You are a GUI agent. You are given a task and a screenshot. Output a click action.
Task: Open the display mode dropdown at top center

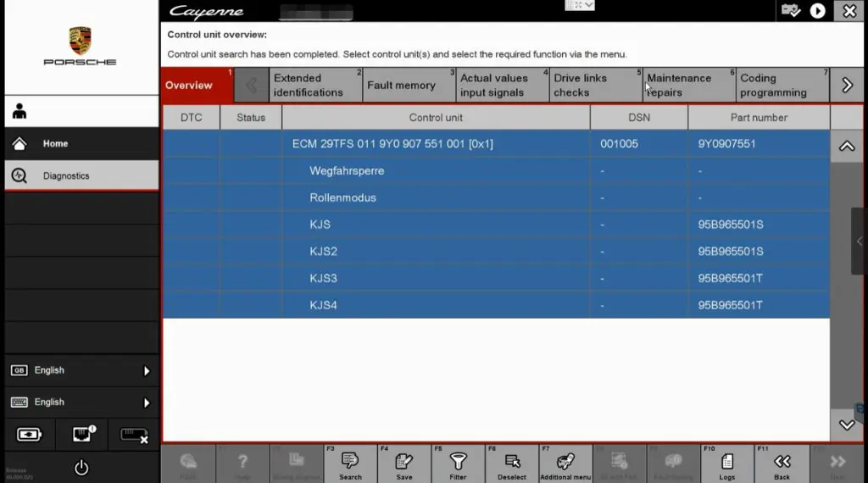pos(580,5)
